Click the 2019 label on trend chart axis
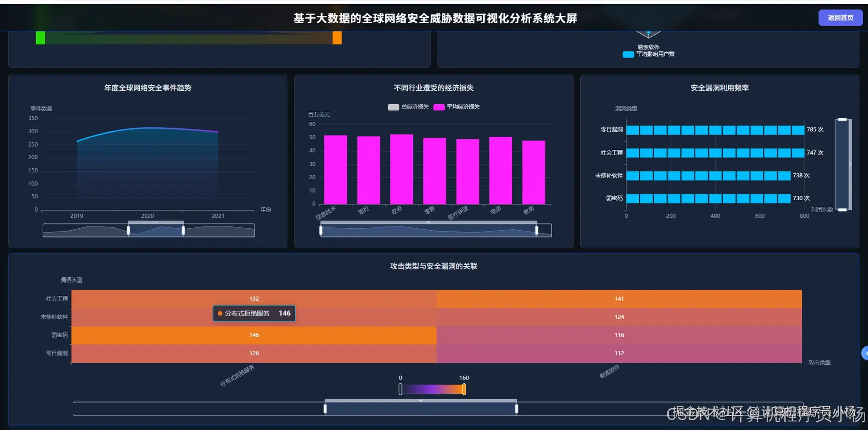This screenshot has height=430, width=868. pyautogui.click(x=77, y=216)
